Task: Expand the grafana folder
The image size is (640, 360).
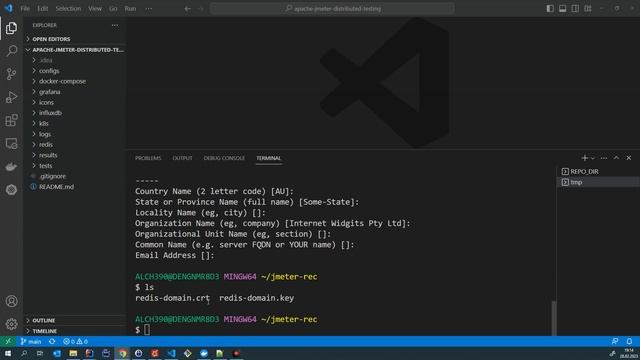Action: coord(75,92)
